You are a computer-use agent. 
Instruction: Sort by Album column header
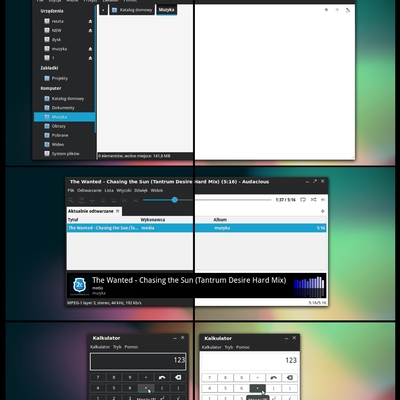[220, 220]
